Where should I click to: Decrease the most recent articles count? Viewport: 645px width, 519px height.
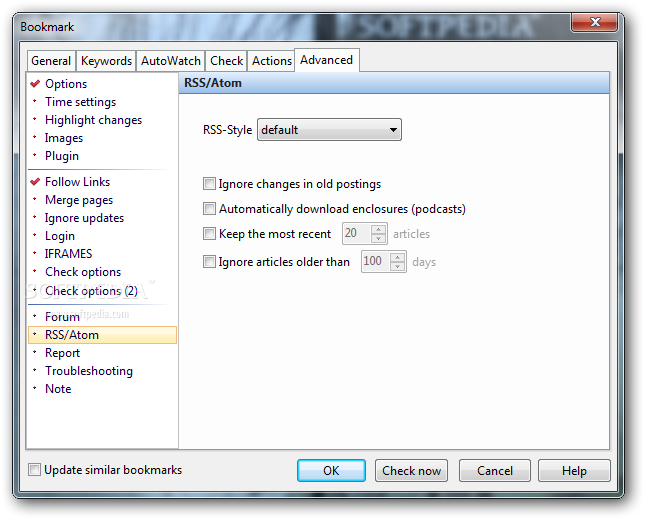click(378, 239)
